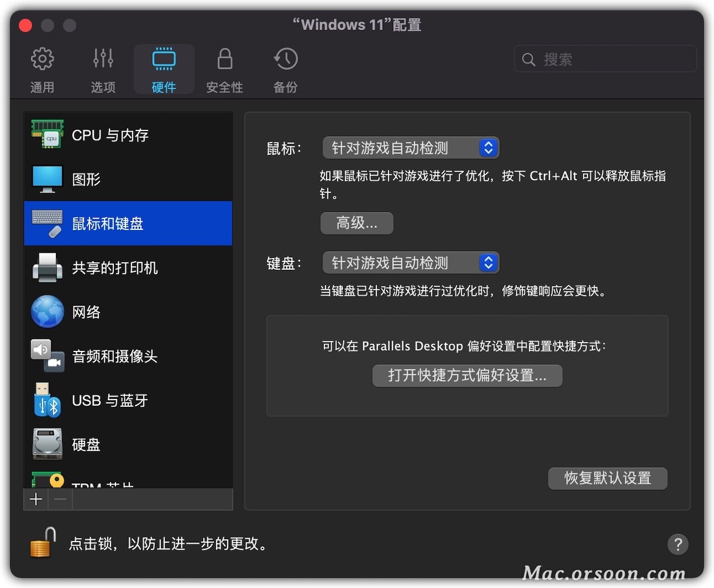Screen dimensions: 714x588
Task: Click the magnifier icon in search box
Action: pyautogui.click(x=528, y=60)
